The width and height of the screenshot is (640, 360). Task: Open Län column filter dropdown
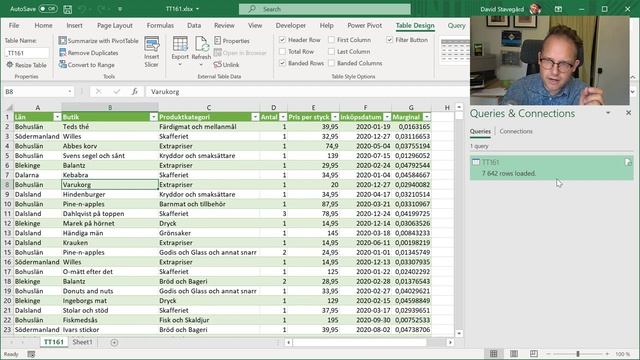[57, 117]
